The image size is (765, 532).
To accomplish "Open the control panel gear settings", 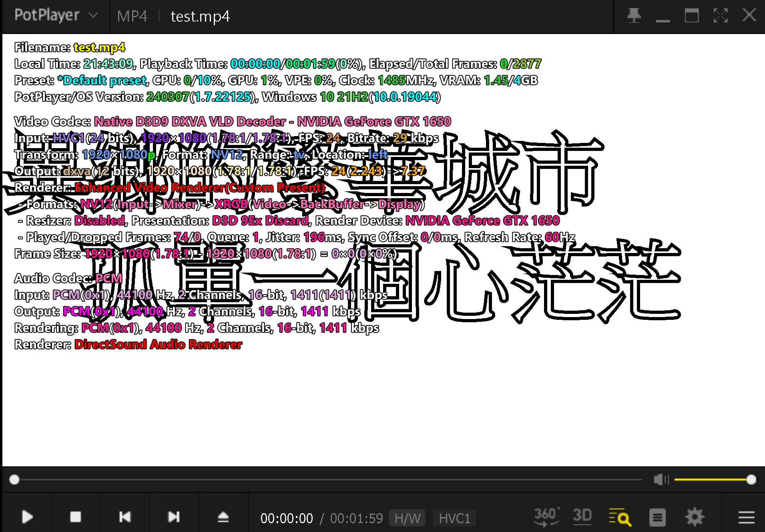I will pyautogui.click(x=695, y=517).
